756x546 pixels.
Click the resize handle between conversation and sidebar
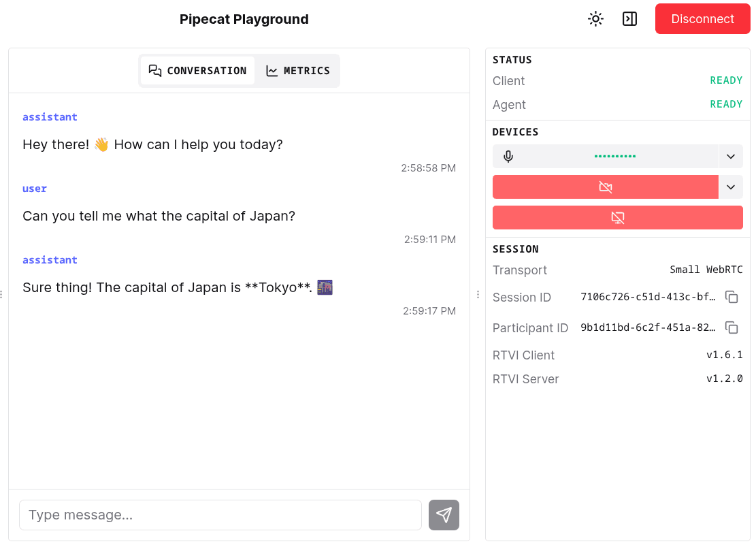tap(478, 294)
